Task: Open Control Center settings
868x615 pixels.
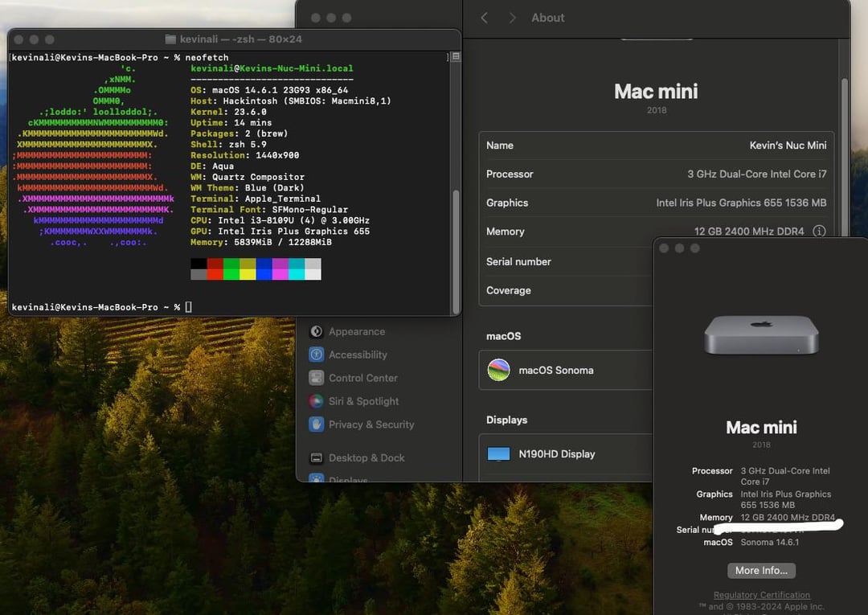Action: (x=317, y=378)
